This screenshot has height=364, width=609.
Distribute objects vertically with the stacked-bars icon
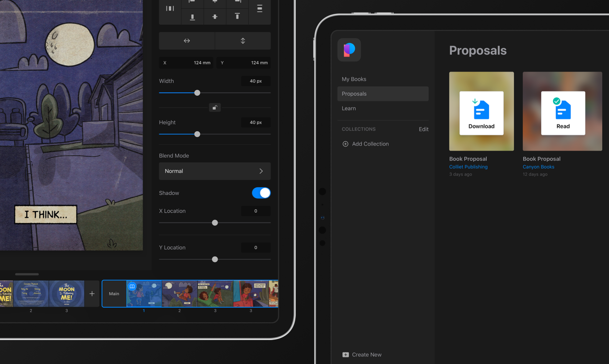[259, 8]
